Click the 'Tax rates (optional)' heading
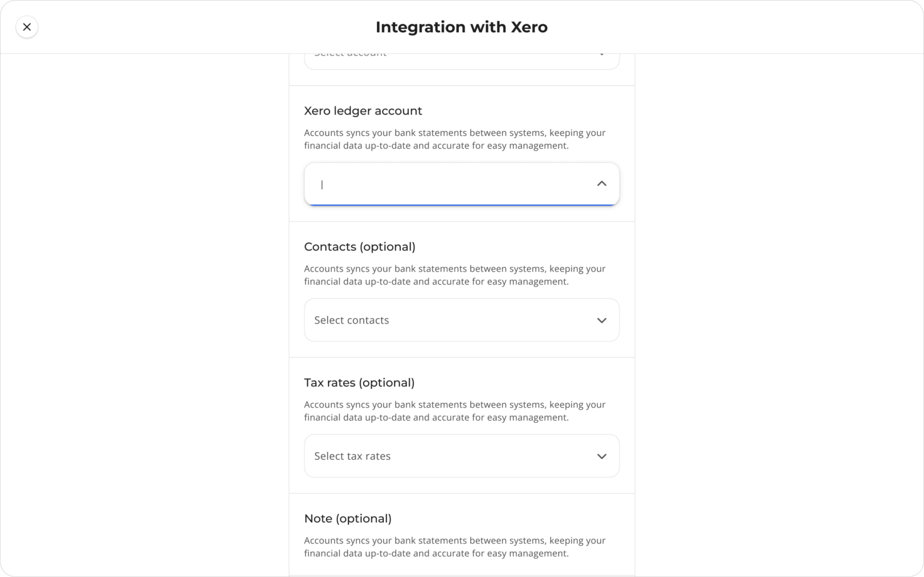 coord(359,383)
